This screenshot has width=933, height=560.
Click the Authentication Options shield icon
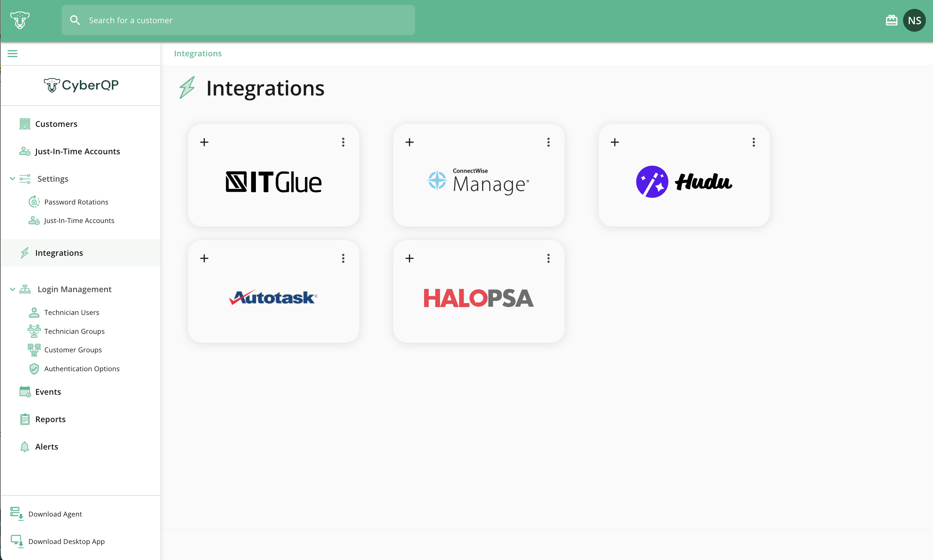(x=34, y=369)
